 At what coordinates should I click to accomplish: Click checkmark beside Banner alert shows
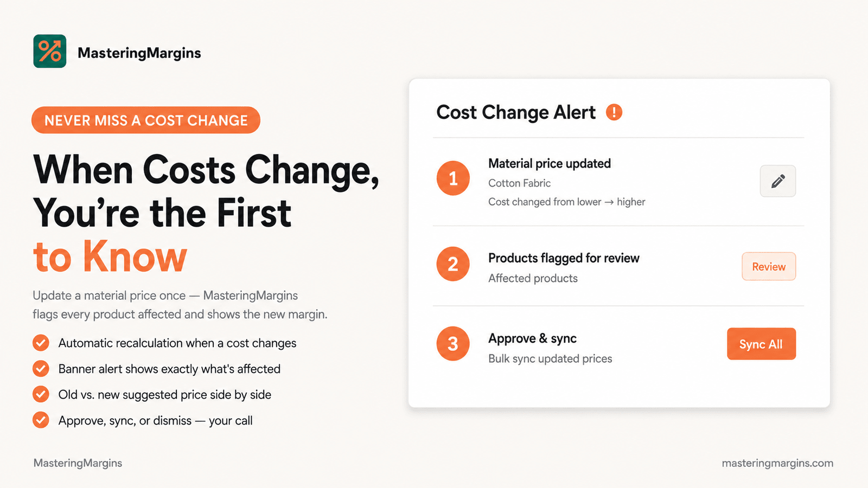point(41,369)
